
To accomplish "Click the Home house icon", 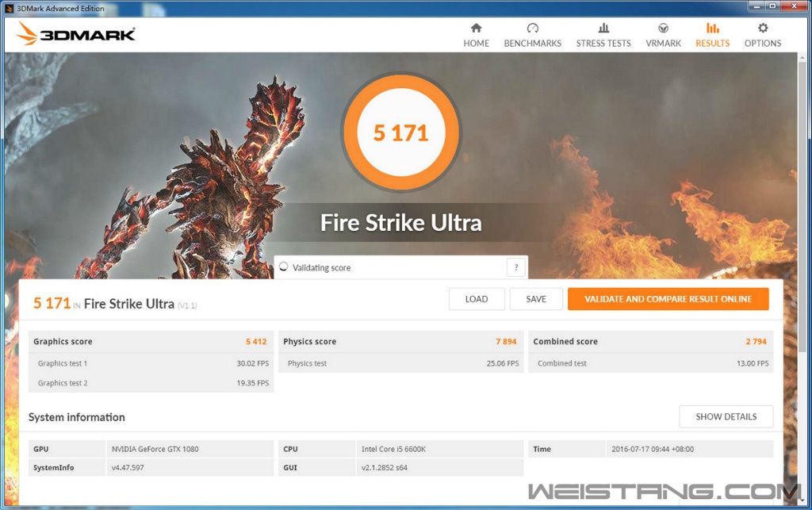I will pyautogui.click(x=476, y=28).
